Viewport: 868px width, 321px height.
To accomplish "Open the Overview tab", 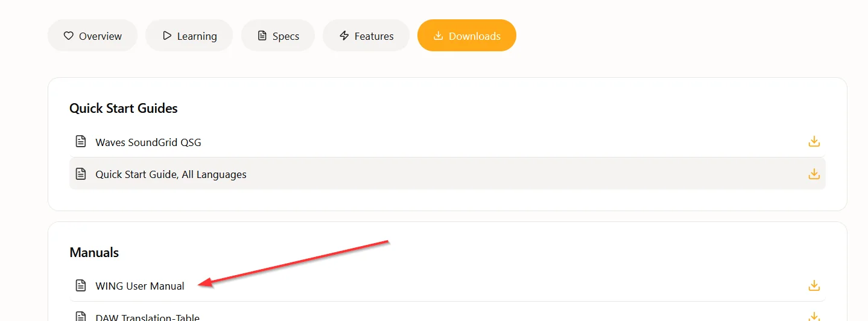I will pyautogui.click(x=92, y=36).
